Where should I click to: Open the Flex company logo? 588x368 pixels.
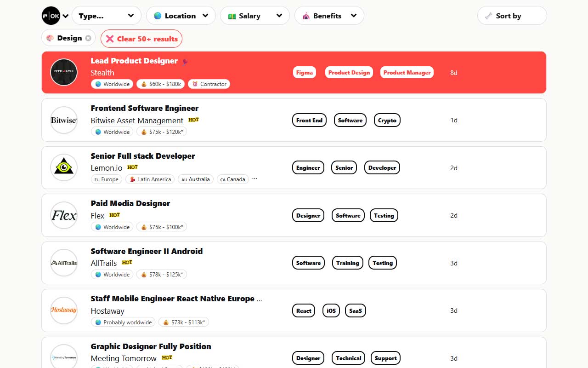click(x=64, y=215)
